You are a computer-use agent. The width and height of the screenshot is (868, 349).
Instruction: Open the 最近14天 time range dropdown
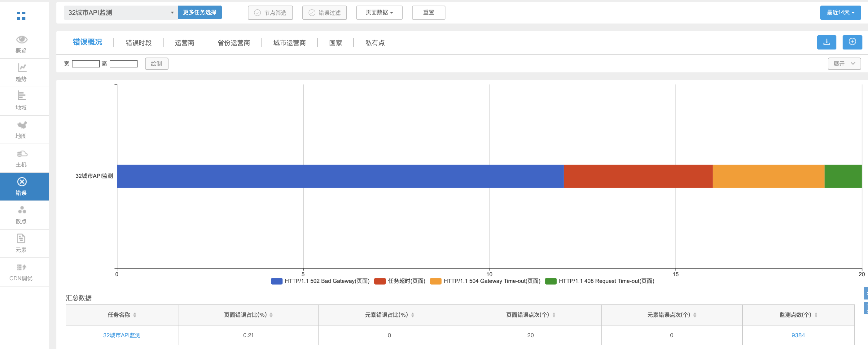(x=840, y=13)
